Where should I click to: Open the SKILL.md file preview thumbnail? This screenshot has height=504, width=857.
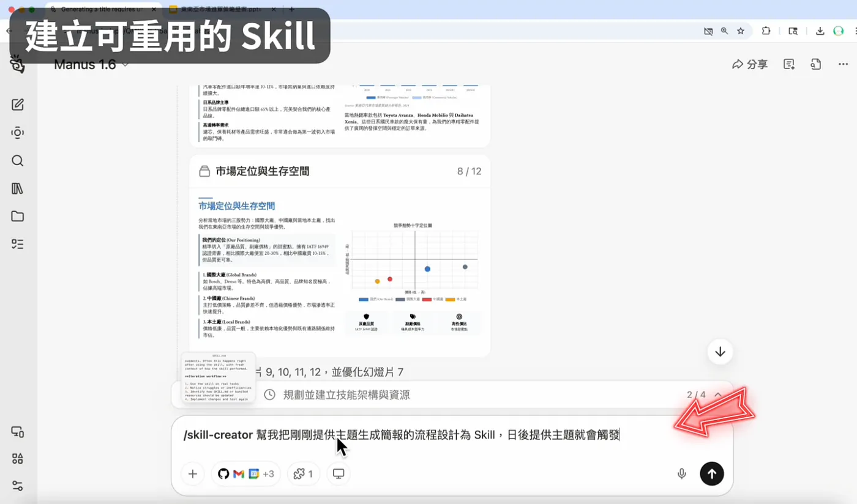click(x=219, y=378)
